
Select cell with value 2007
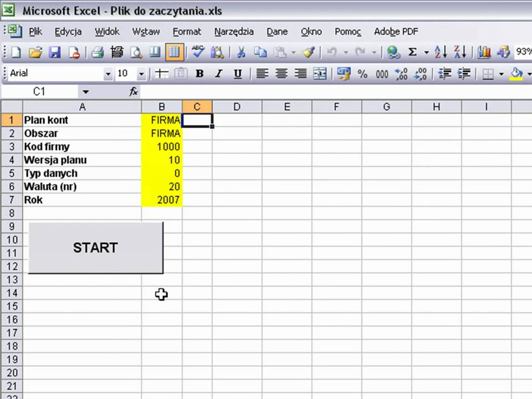[162, 200]
